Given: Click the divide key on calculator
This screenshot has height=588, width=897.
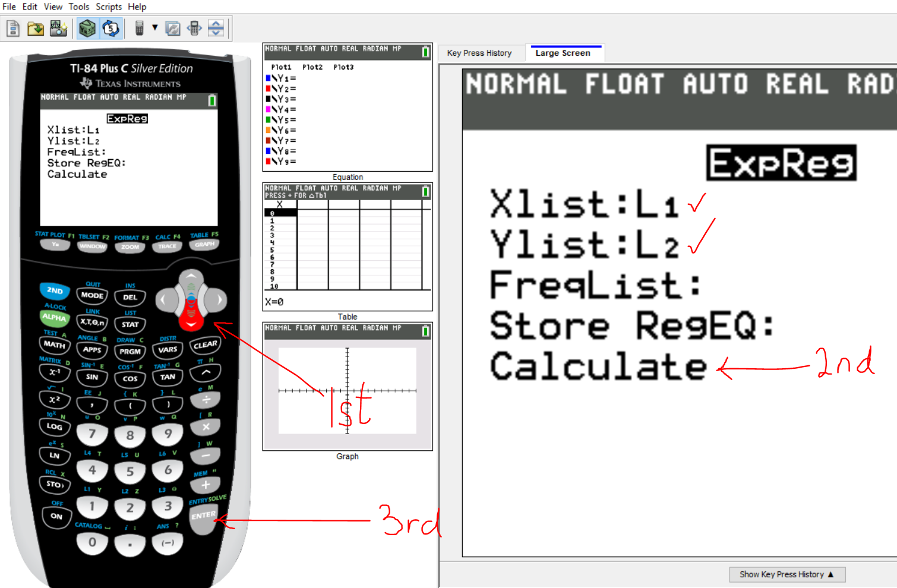Looking at the screenshot, I should [206, 400].
